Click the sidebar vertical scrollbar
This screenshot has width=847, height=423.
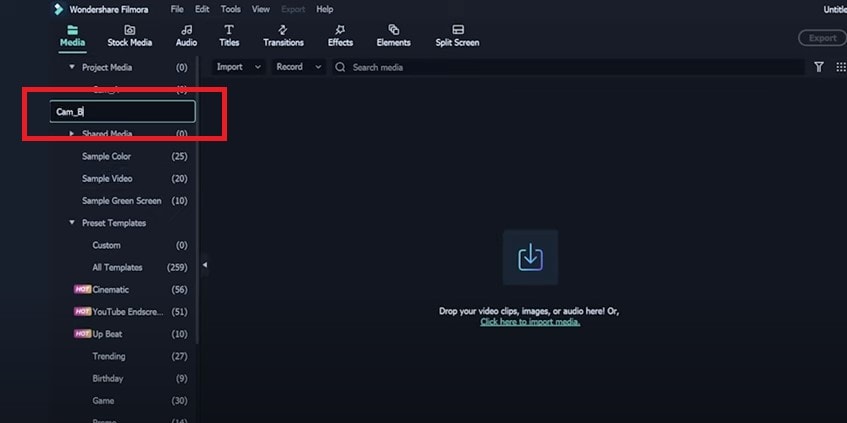197,200
